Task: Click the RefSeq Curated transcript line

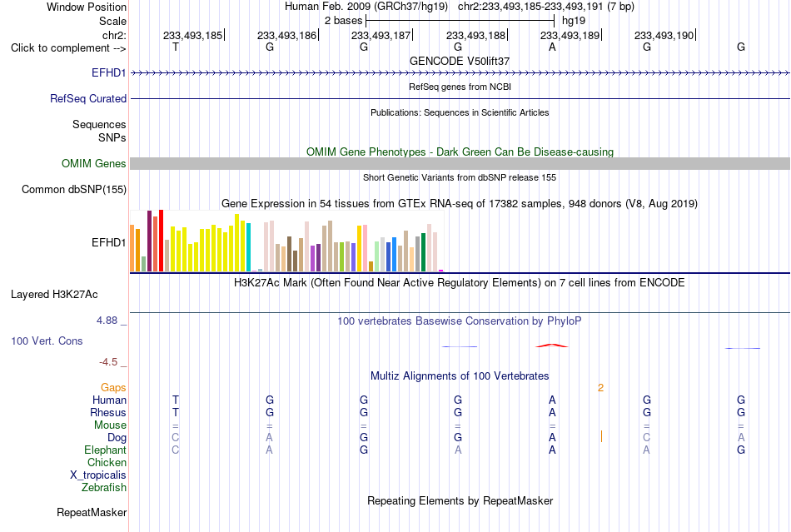Action: 460,98
